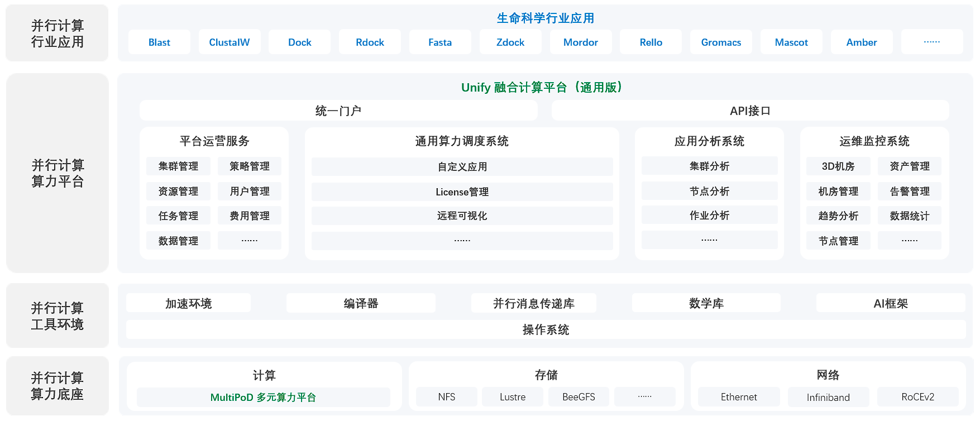The width and height of the screenshot is (980, 421).
Task: Select the NFS storage box
Action: coord(447,396)
